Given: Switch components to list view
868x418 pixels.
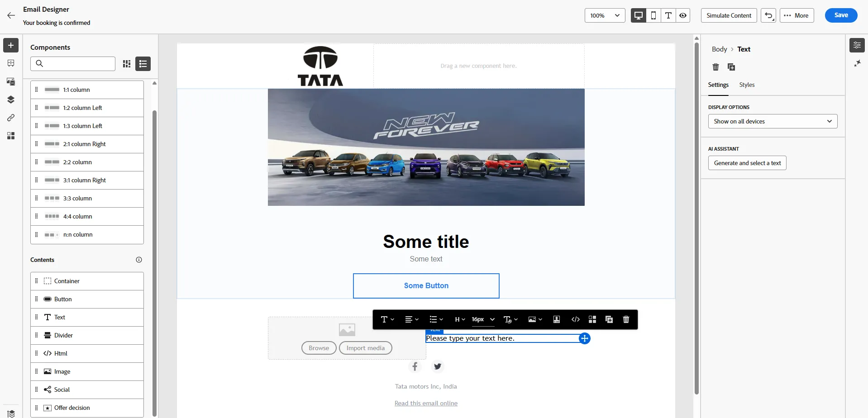Looking at the screenshot, I should click(143, 64).
